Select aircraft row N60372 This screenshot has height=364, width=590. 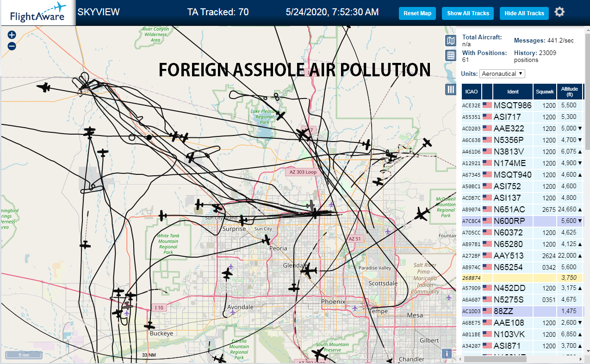point(523,233)
